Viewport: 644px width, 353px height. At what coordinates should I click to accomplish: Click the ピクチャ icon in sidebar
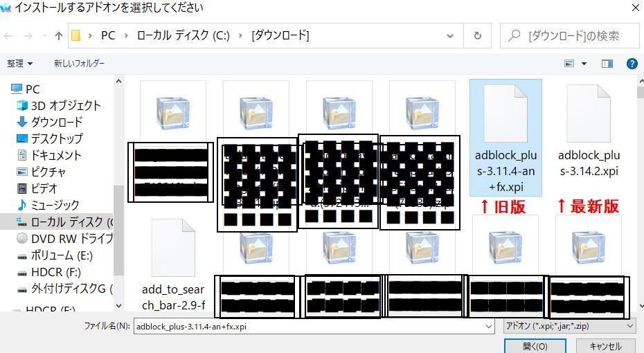point(21,172)
